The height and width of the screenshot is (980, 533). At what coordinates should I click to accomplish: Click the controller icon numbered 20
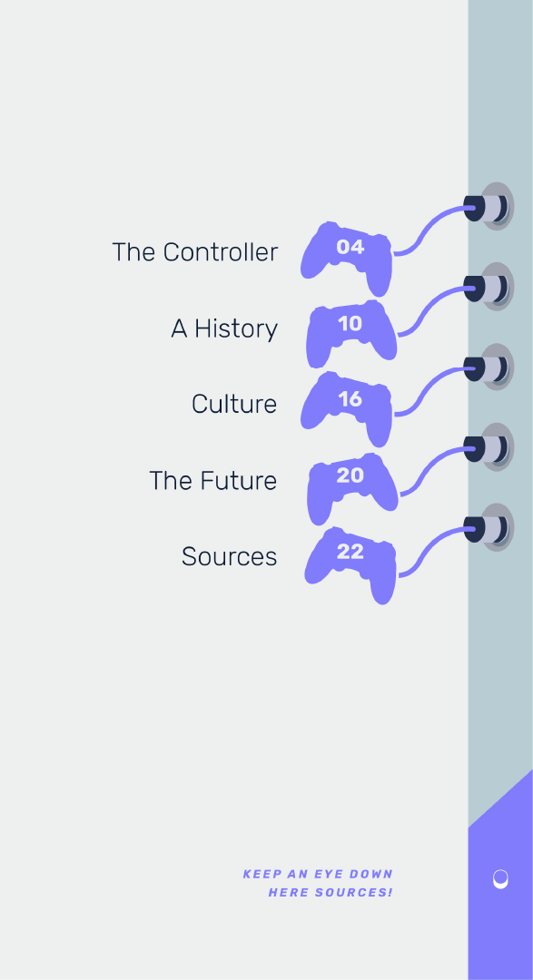pyautogui.click(x=353, y=489)
